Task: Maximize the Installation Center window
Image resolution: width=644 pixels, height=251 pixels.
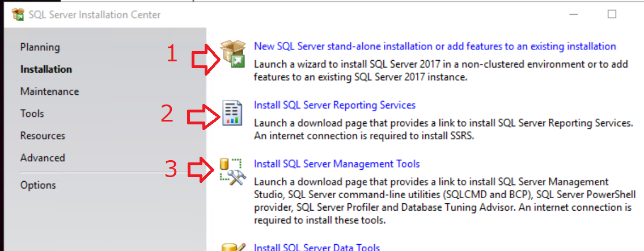Action: click(x=612, y=14)
